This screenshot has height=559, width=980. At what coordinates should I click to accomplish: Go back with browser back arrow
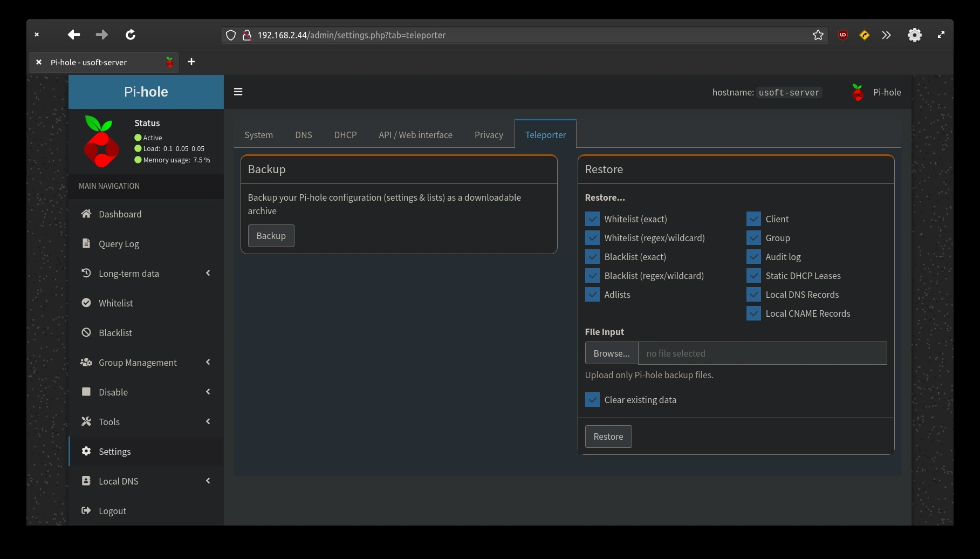click(74, 35)
